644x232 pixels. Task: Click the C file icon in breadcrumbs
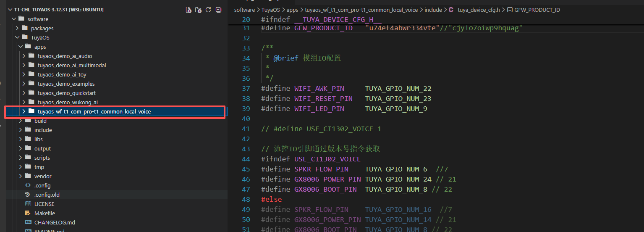coord(451,10)
